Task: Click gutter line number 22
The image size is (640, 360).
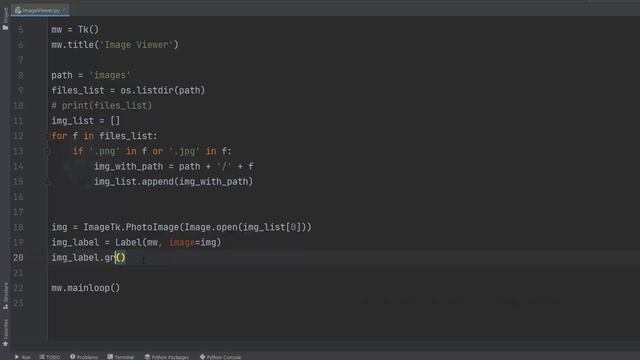Action: 18,288
